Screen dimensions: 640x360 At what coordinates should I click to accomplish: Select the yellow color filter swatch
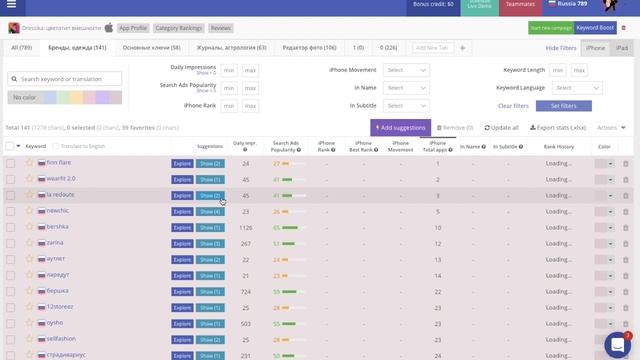tap(76, 98)
